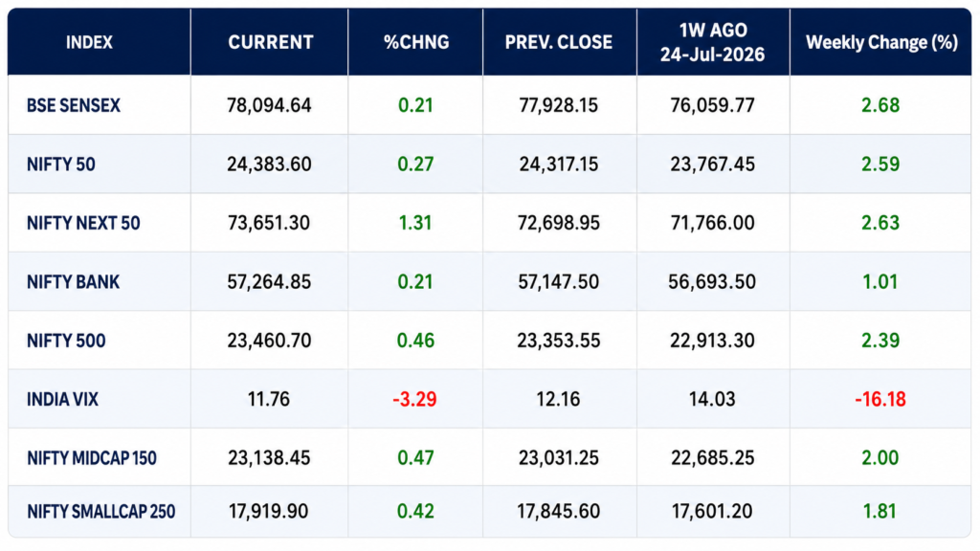Click the NIFTY 500 index name
The height and width of the screenshot is (551, 980).
tap(66, 341)
